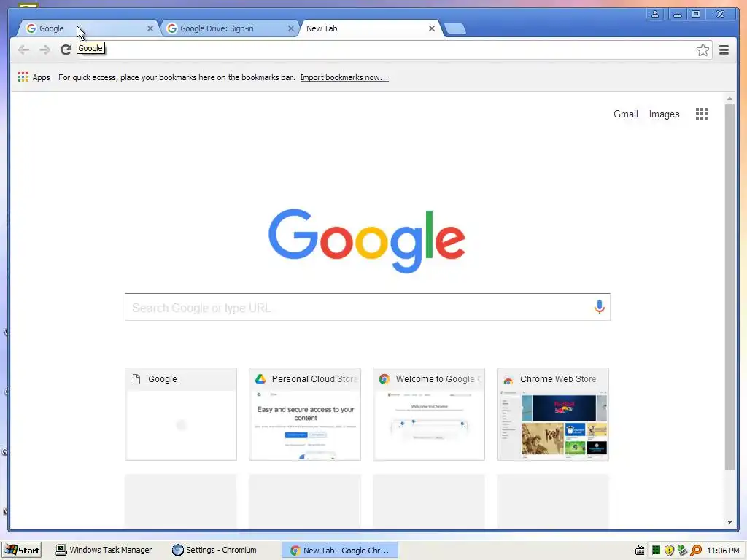Close the New Tab tab

432,28
